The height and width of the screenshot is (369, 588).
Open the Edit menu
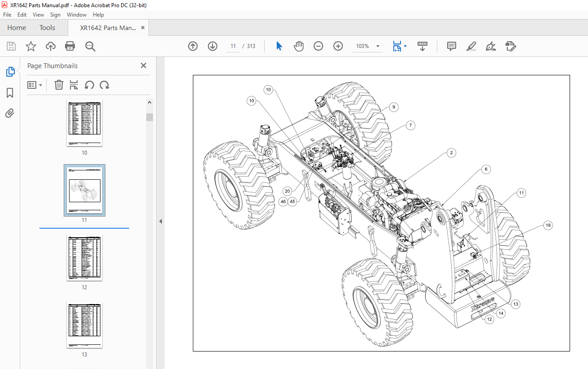click(x=22, y=15)
